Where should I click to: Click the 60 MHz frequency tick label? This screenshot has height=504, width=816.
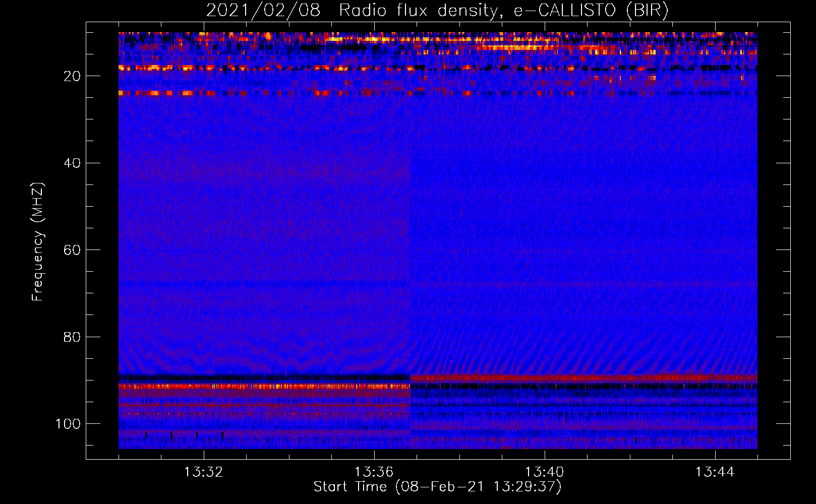point(73,250)
